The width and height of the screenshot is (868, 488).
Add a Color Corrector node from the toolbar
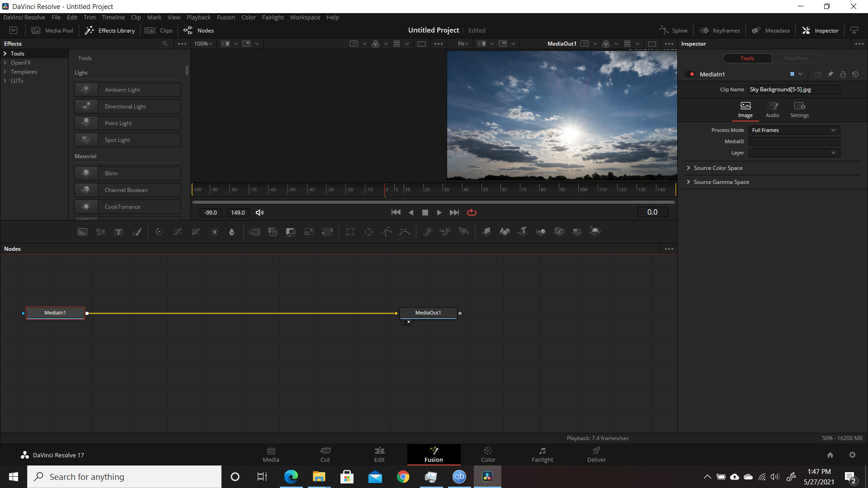[x=159, y=232]
